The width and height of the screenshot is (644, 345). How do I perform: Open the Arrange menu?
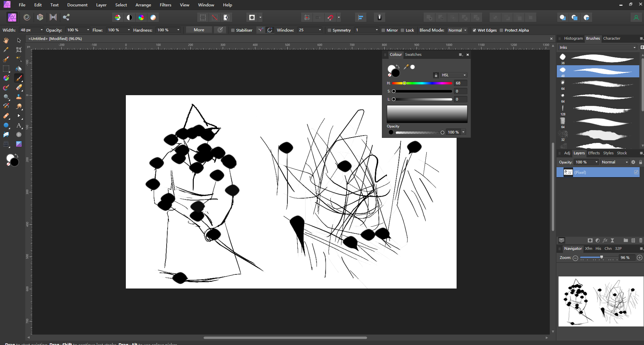pos(143,5)
